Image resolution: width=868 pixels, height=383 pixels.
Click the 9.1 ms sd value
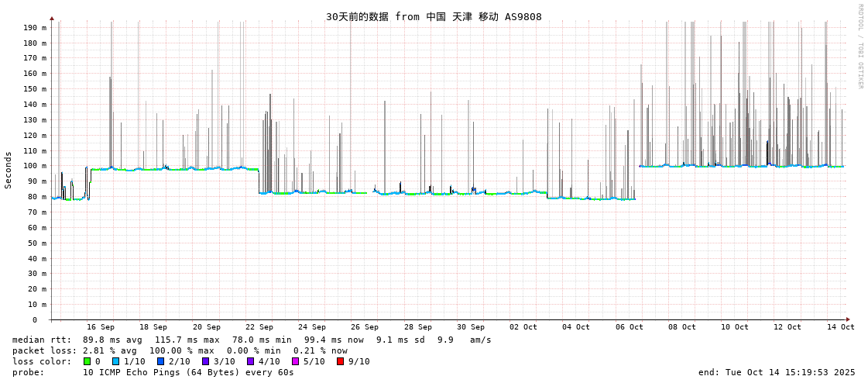(401, 340)
